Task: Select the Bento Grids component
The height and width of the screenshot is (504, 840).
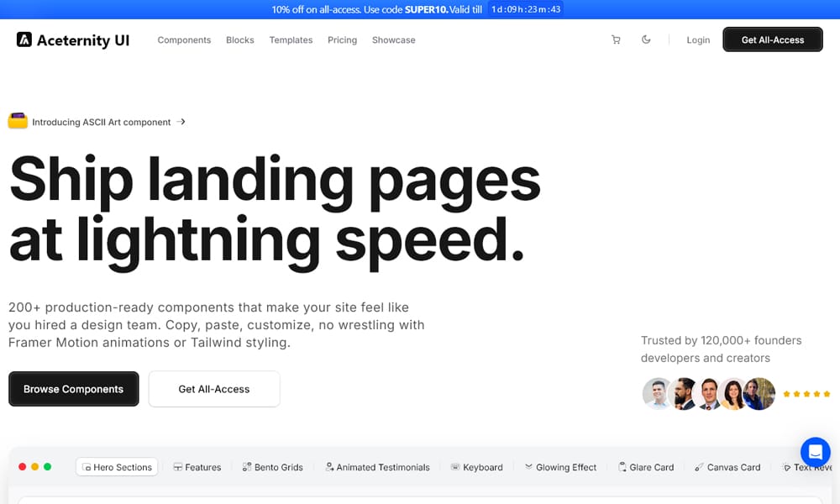Action: coord(272,467)
